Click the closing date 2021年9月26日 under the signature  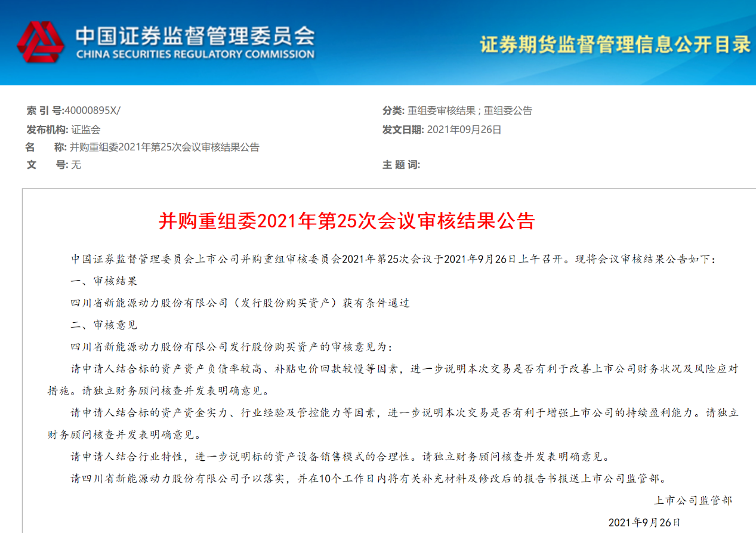[644, 522]
